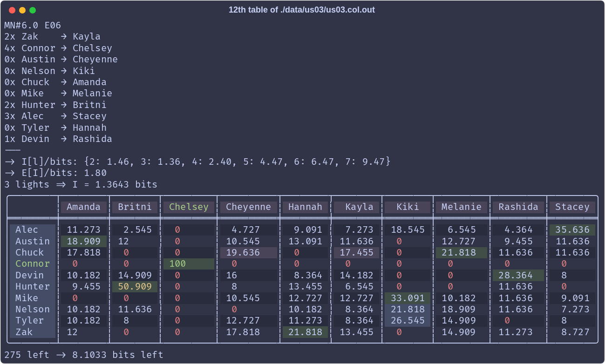Viewport: 605px width, 364px height.
Task: Click Nelson–Kiki cell value 21.818
Action: click(x=408, y=309)
